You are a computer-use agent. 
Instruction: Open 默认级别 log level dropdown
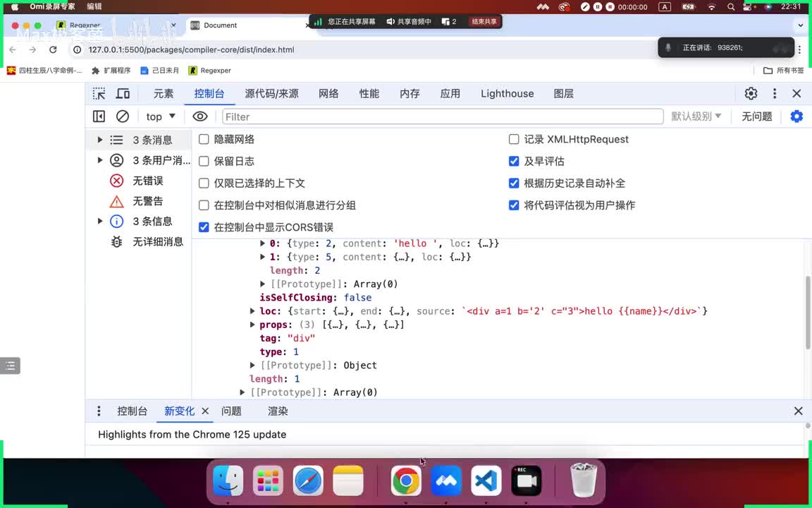[x=696, y=116]
